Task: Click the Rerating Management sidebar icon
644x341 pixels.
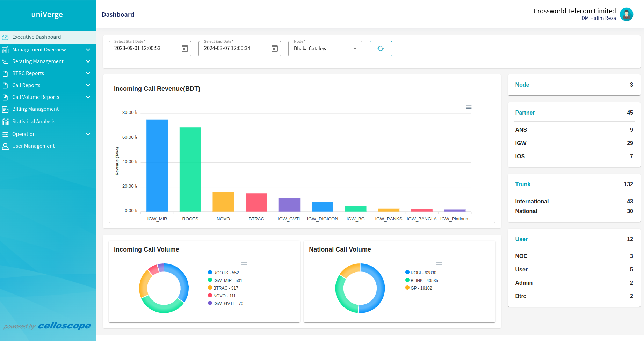Action: coord(5,62)
